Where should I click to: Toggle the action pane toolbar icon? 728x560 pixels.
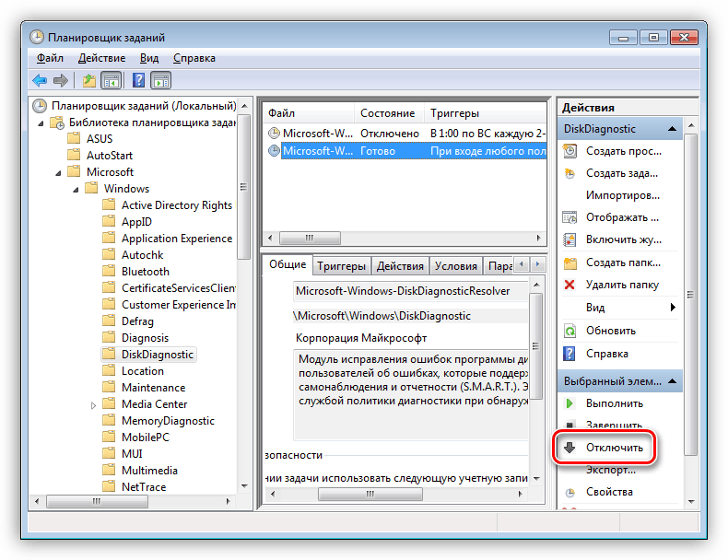[161, 81]
